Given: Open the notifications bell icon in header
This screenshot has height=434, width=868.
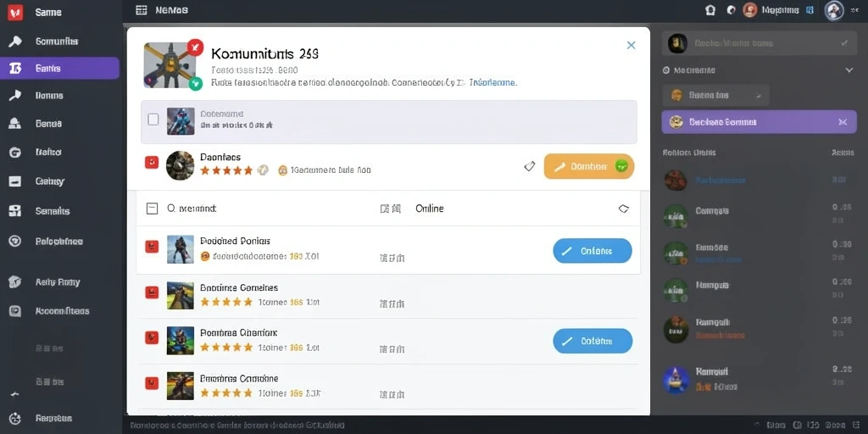Looking at the screenshot, I should point(711,10).
